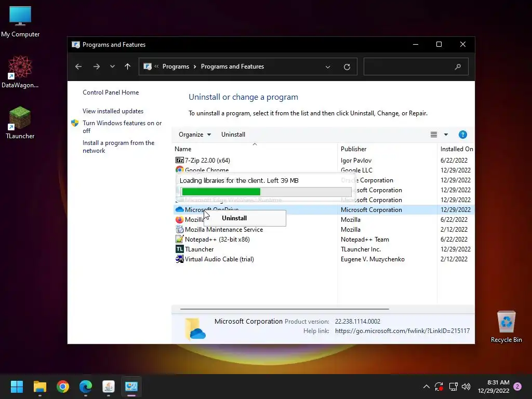Open the notification center badge

(517, 387)
